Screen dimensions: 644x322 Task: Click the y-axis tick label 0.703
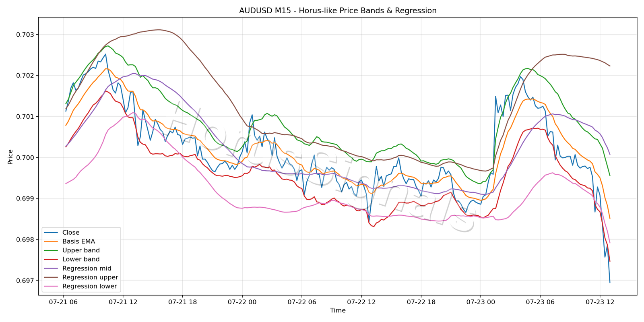pos(25,35)
